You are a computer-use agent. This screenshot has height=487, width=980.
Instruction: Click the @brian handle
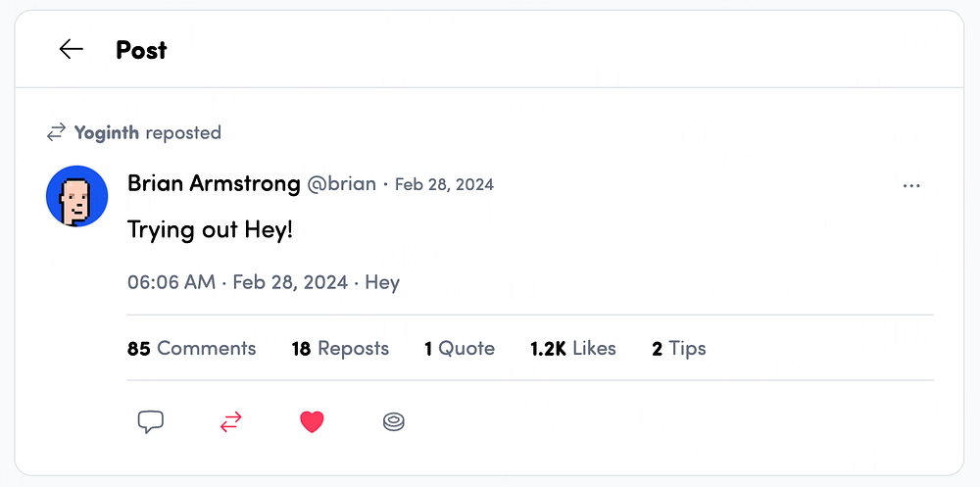click(342, 184)
